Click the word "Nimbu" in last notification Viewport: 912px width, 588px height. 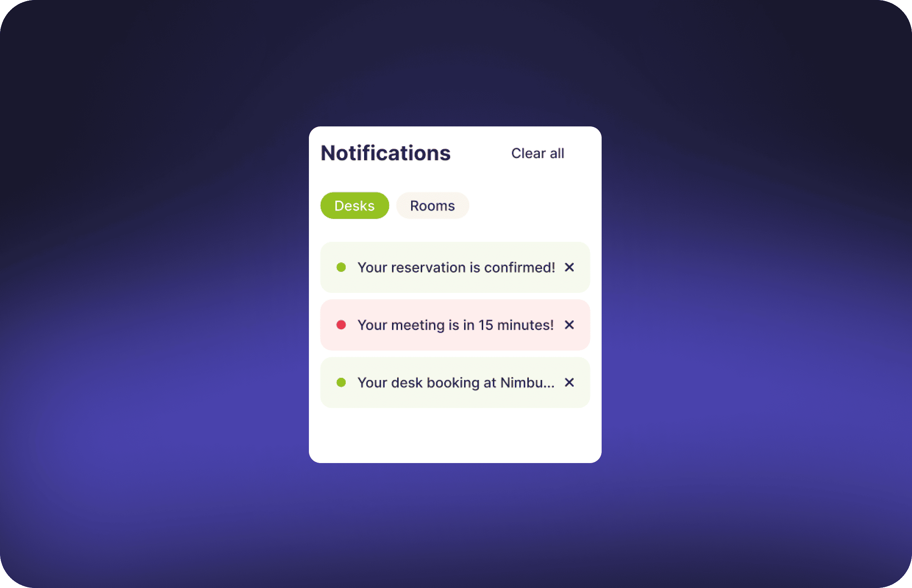pos(522,383)
